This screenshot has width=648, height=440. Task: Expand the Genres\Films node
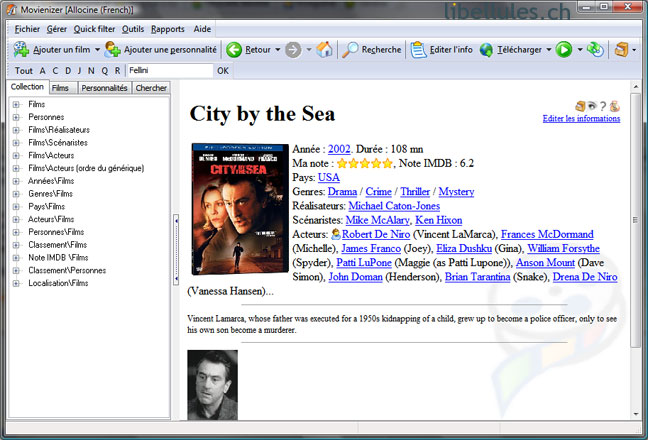(16, 194)
